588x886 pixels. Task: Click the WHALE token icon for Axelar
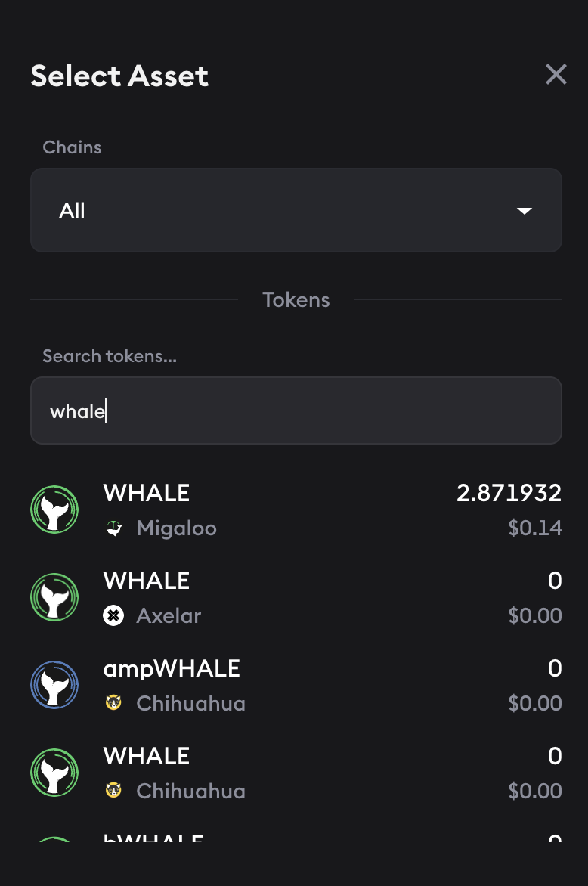pos(54,598)
